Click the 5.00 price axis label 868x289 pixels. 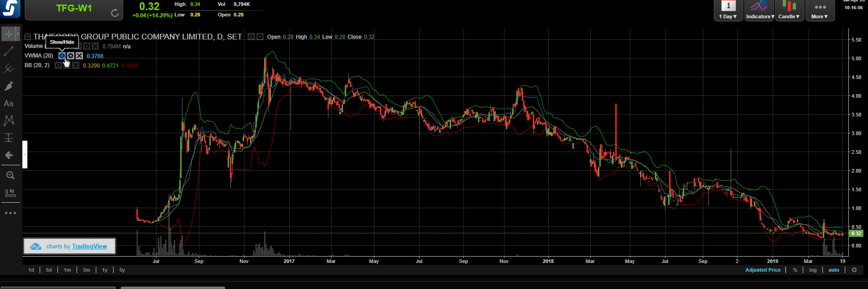coord(856,58)
